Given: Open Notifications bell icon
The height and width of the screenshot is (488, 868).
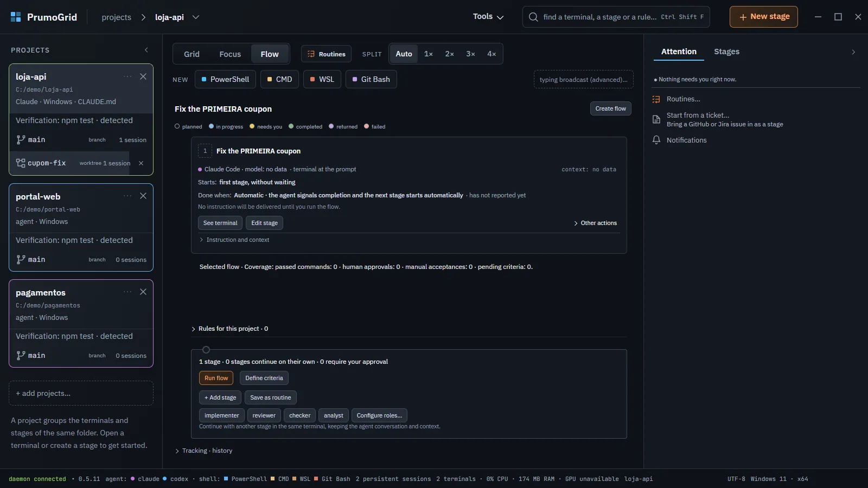Looking at the screenshot, I should pyautogui.click(x=656, y=140).
